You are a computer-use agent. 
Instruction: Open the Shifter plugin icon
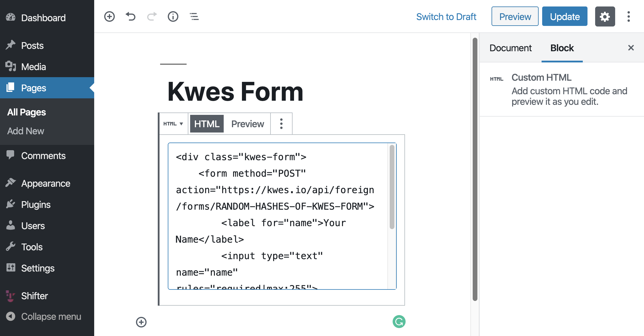pyautogui.click(x=11, y=296)
